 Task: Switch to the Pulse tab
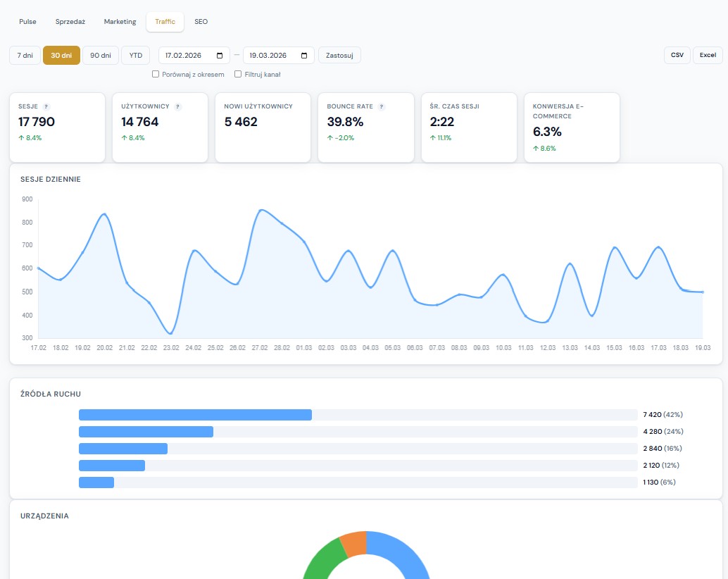pyautogui.click(x=27, y=22)
